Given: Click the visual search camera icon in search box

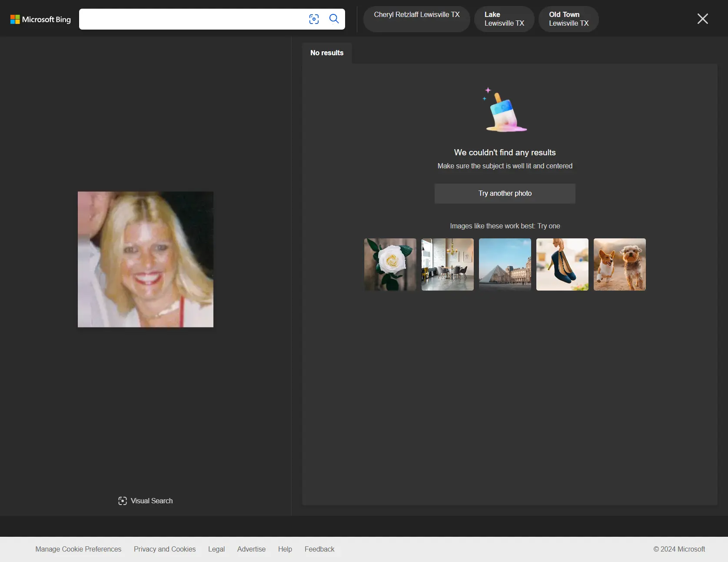Looking at the screenshot, I should click(314, 19).
